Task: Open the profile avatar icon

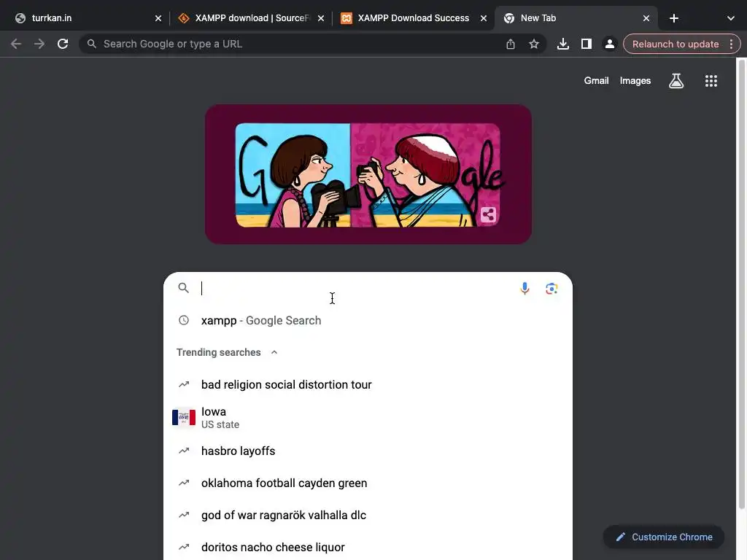Action: click(609, 44)
